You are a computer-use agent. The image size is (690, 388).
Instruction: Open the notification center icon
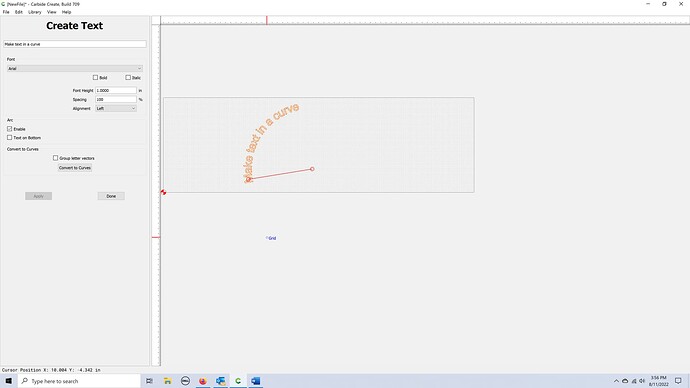pyautogui.click(x=678, y=381)
